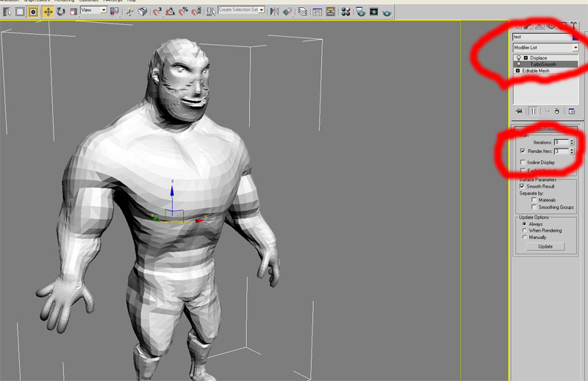Click the Quick Render teapot icon
This screenshot has height=381, width=588.
pyautogui.click(x=387, y=11)
